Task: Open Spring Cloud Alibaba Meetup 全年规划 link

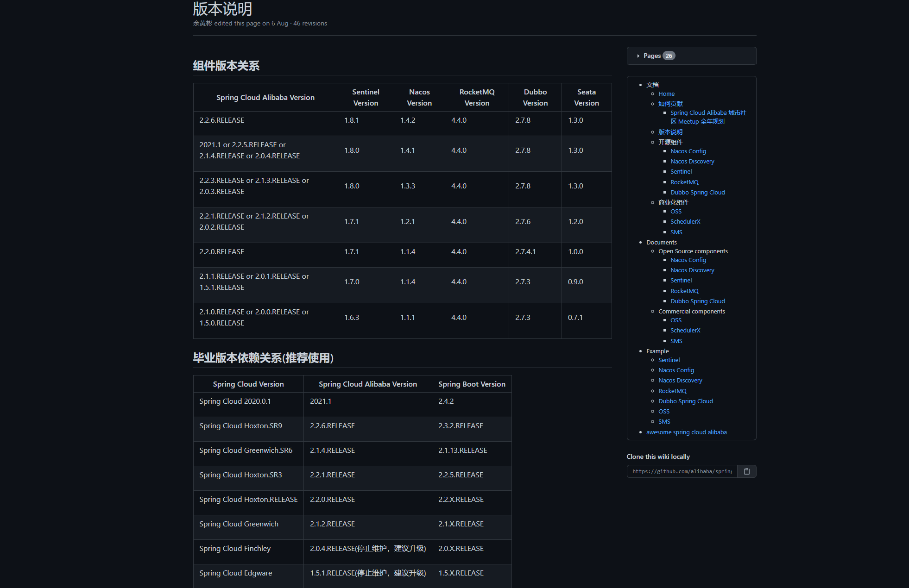Action: pyautogui.click(x=708, y=117)
